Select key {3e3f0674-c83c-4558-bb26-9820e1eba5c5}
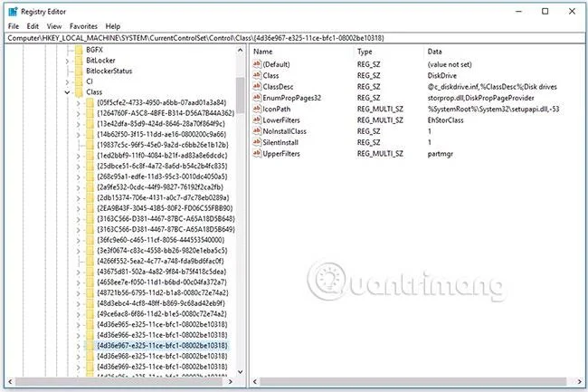 pos(162,251)
